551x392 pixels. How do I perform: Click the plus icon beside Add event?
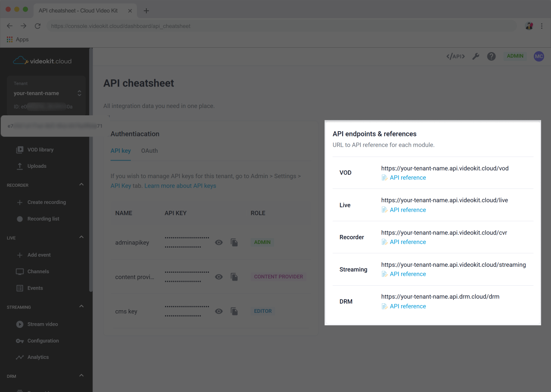pyautogui.click(x=19, y=255)
